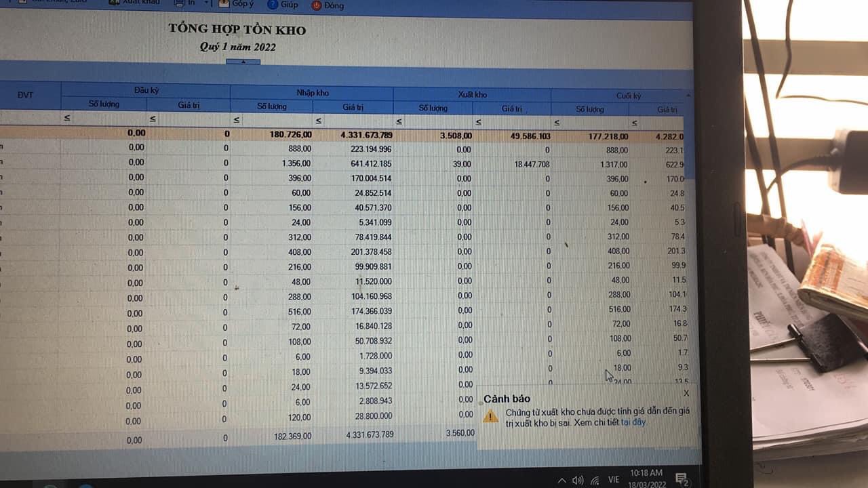The image size is (868, 488).
Task: Open the Góp ý feedback option
Action: pyautogui.click(x=224, y=4)
